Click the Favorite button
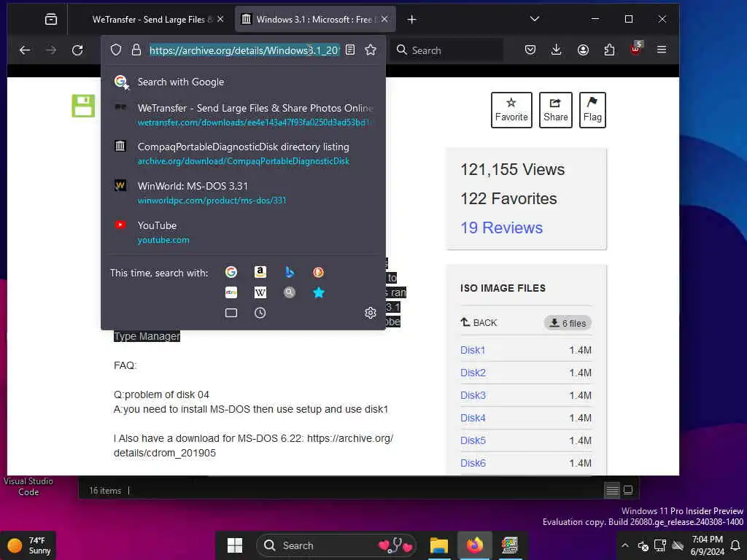 coord(511,110)
